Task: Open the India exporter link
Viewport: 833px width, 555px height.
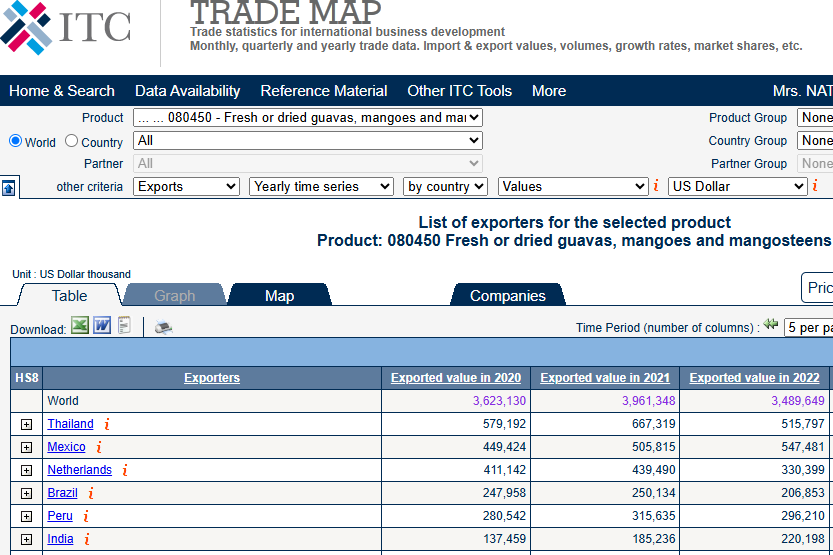Action: [x=60, y=539]
